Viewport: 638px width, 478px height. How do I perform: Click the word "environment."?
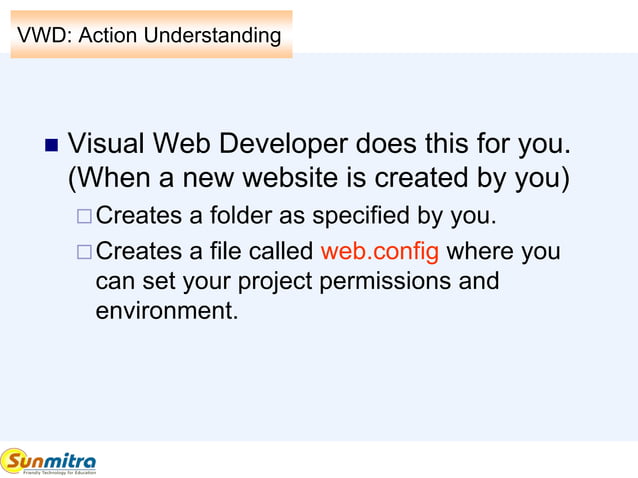coord(167,311)
